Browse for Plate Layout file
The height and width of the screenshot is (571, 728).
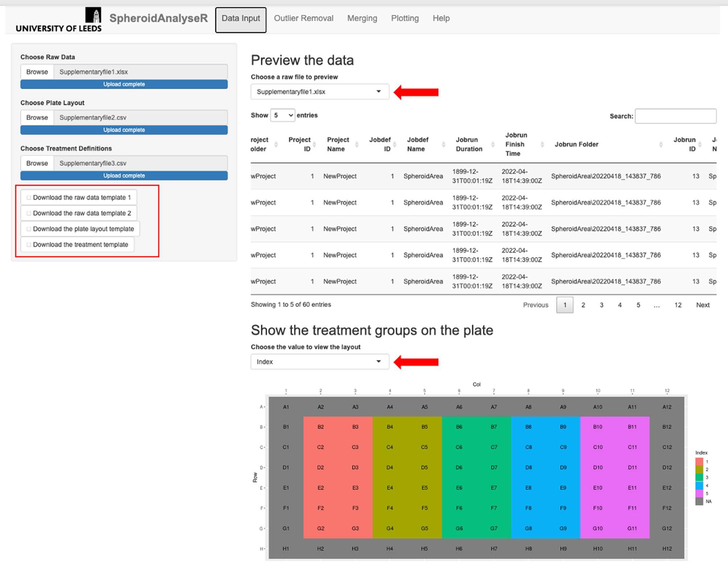[x=37, y=117]
